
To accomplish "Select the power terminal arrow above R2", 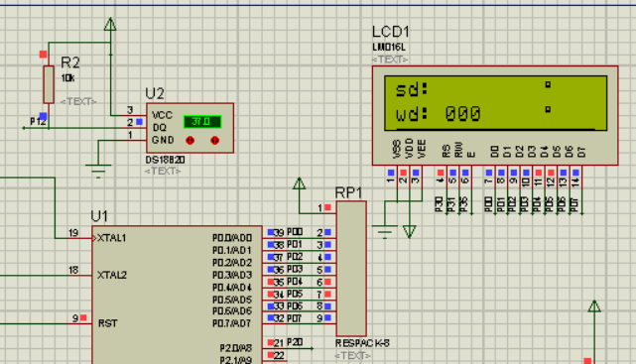I will click(x=110, y=25).
